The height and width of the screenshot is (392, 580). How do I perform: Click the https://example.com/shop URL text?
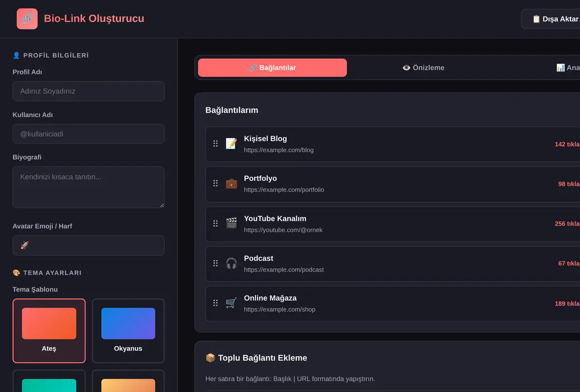point(279,309)
